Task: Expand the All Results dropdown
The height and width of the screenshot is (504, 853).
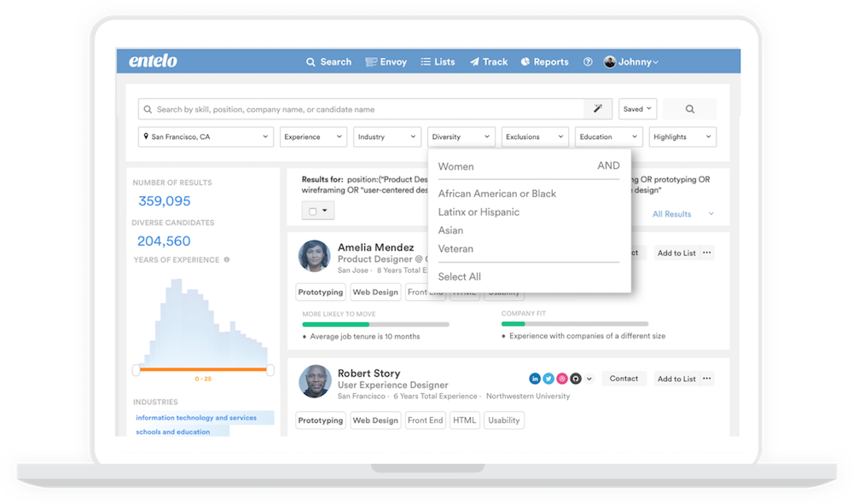Action: pyautogui.click(x=682, y=214)
